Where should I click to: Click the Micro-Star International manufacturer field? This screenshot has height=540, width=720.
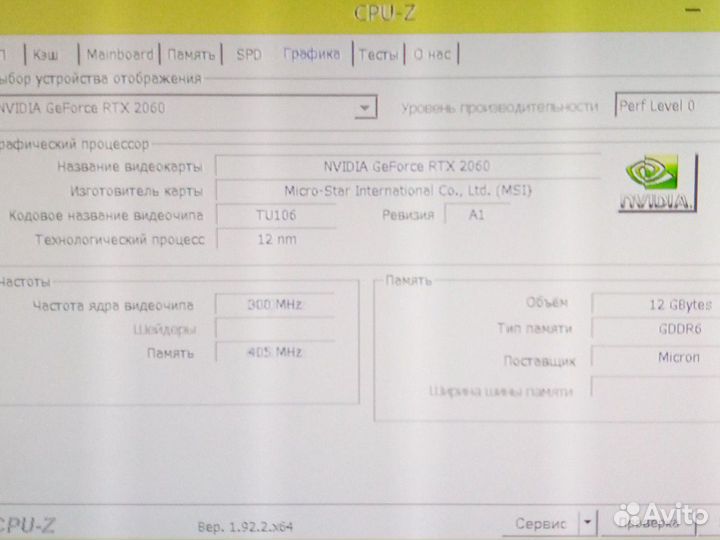(407, 191)
